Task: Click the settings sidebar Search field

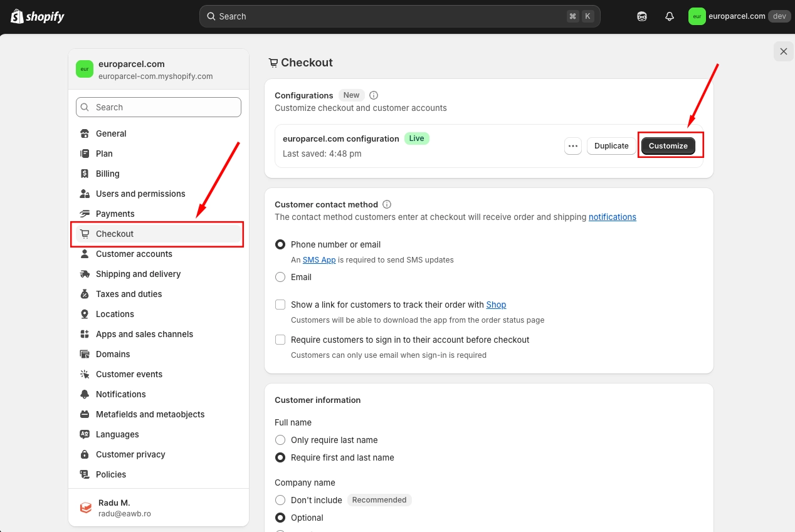Action: (159, 107)
